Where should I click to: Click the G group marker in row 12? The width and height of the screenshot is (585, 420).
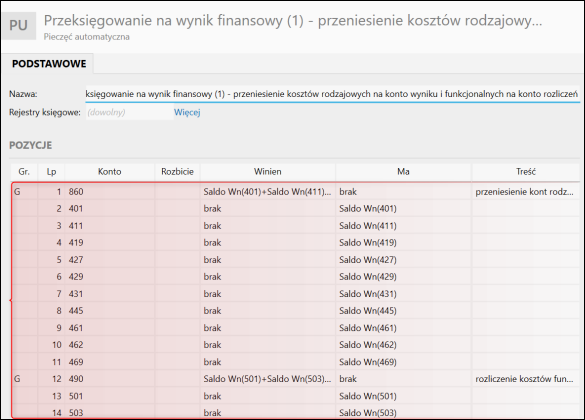pos(17,379)
